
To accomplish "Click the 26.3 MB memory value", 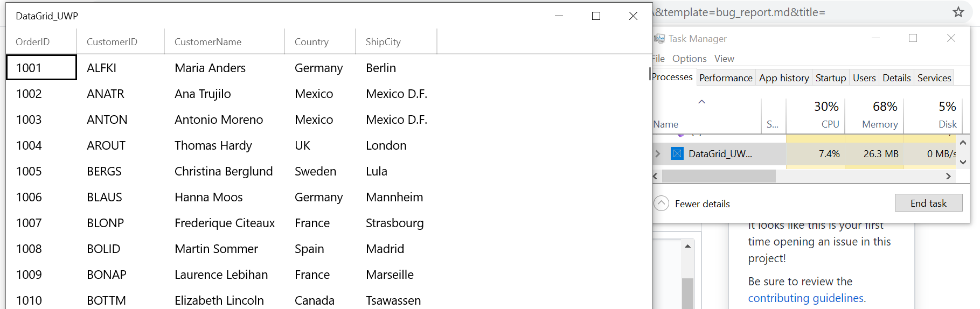I will (x=874, y=153).
